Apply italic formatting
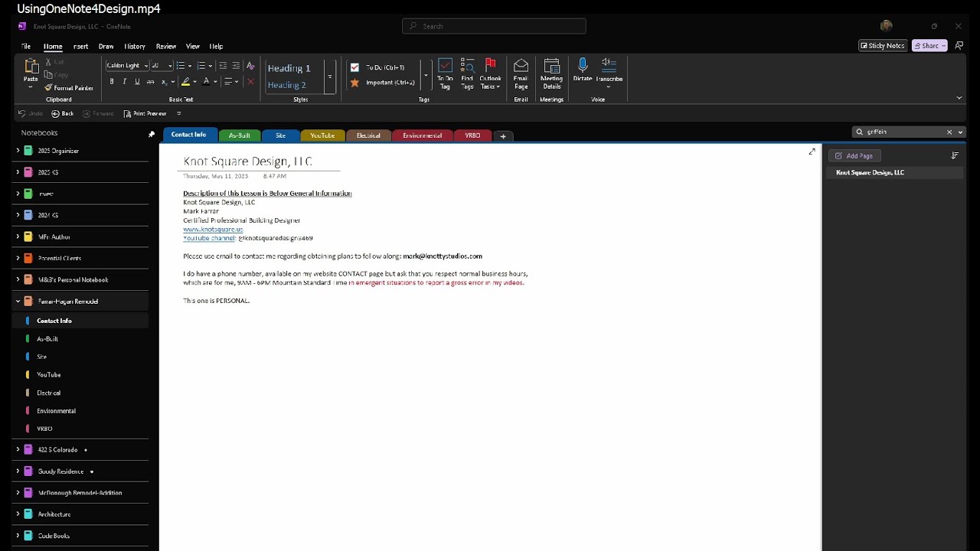Viewport: 980px width, 551px height. (x=124, y=82)
